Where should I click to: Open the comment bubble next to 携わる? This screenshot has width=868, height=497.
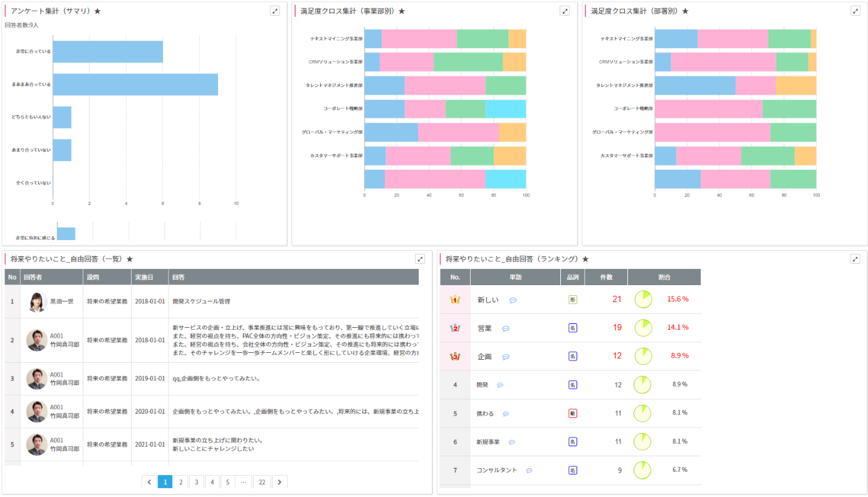[506, 414]
